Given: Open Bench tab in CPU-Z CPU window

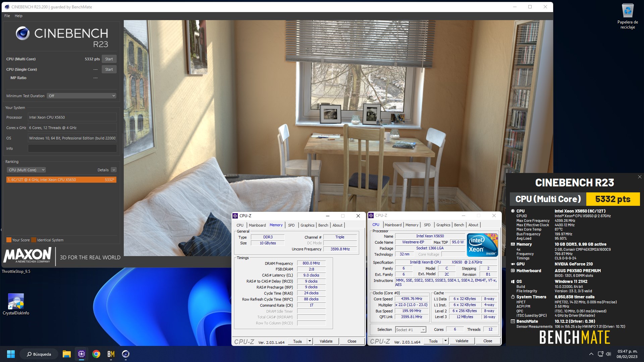Looking at the screenshot, I should click(x=459, y=225).
